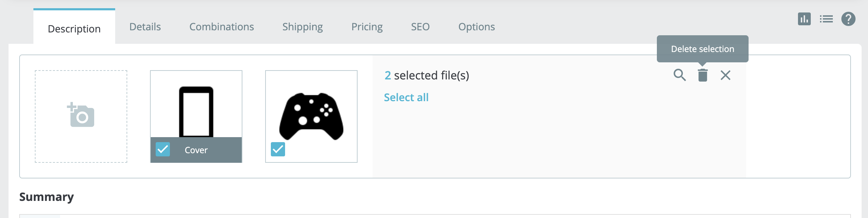Switch to the Details tab

[145, 27]
